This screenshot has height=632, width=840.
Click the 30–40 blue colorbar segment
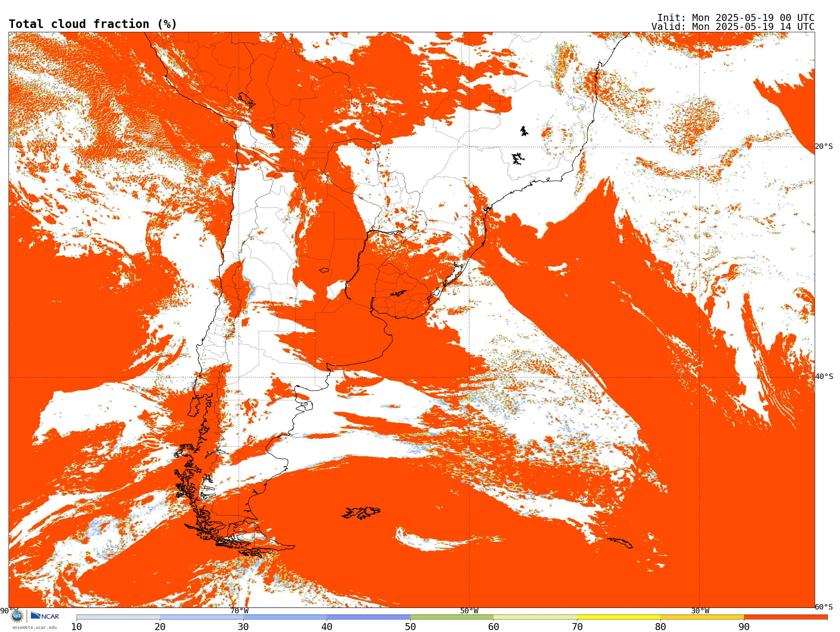tap(285, 617)
